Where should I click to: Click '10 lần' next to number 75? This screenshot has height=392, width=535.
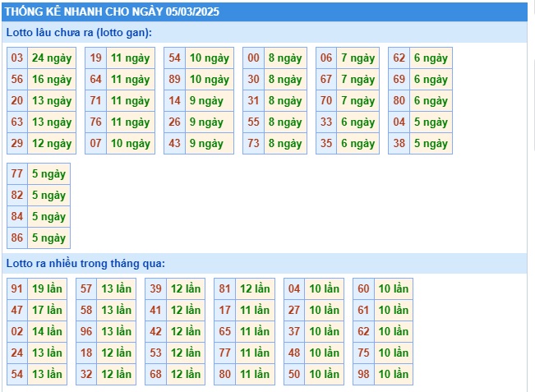(x=394, y=353)
